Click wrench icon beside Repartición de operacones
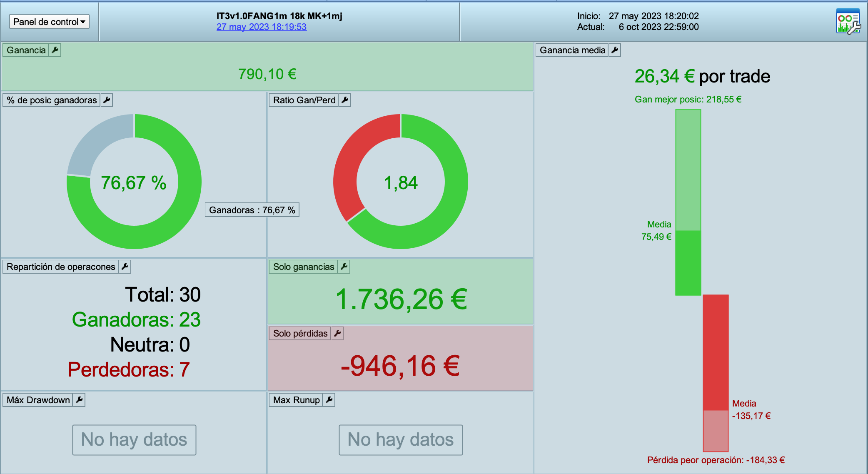 125,267
